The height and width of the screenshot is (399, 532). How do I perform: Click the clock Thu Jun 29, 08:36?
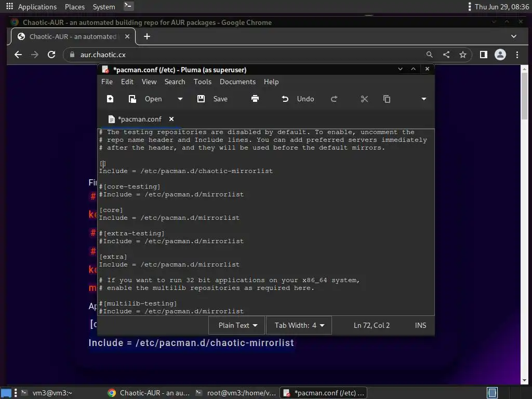(x=501, y=7)
